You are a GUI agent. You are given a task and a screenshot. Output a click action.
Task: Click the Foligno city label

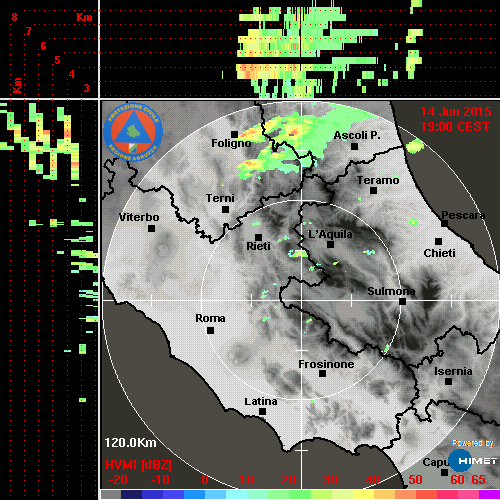pos(231,143)
